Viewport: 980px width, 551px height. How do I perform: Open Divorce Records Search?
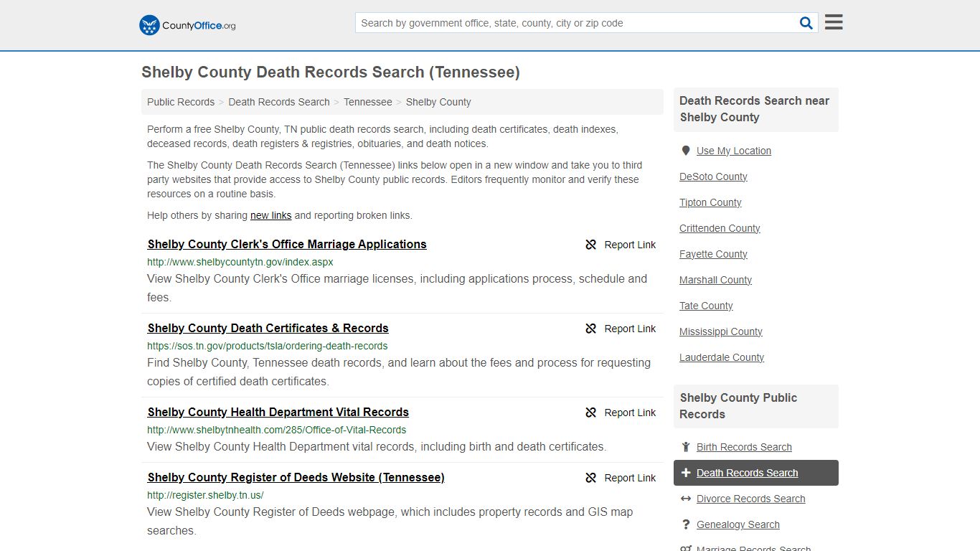click(750, 499)
